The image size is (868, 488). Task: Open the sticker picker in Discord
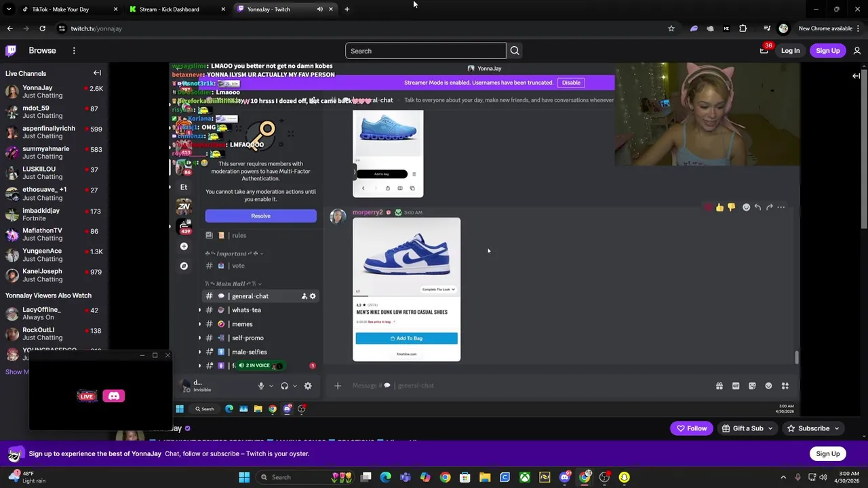pos(752,386)
